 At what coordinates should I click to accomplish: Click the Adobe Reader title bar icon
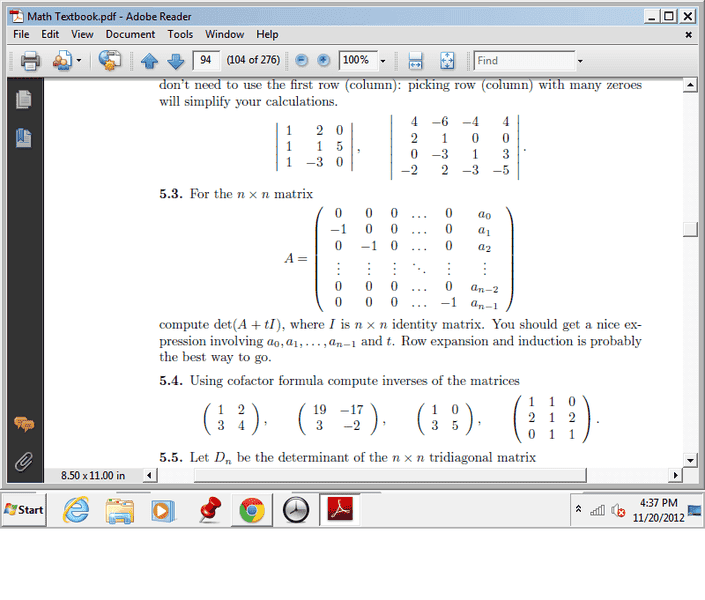pos(17,16)
